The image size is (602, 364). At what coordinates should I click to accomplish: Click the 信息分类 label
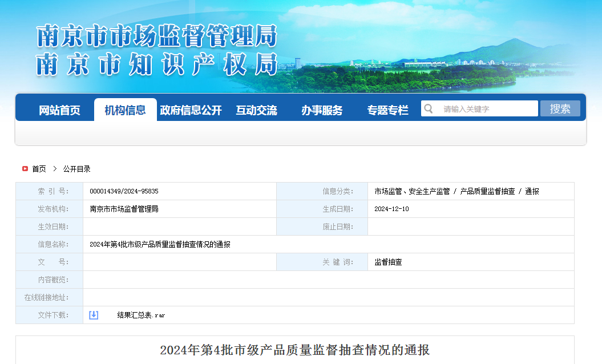click(338, 191)
